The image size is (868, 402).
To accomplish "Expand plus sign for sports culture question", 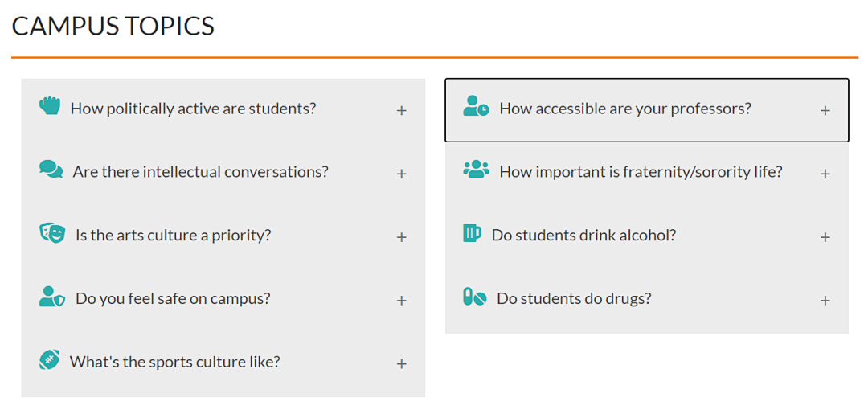I will [x=401, y=364].
